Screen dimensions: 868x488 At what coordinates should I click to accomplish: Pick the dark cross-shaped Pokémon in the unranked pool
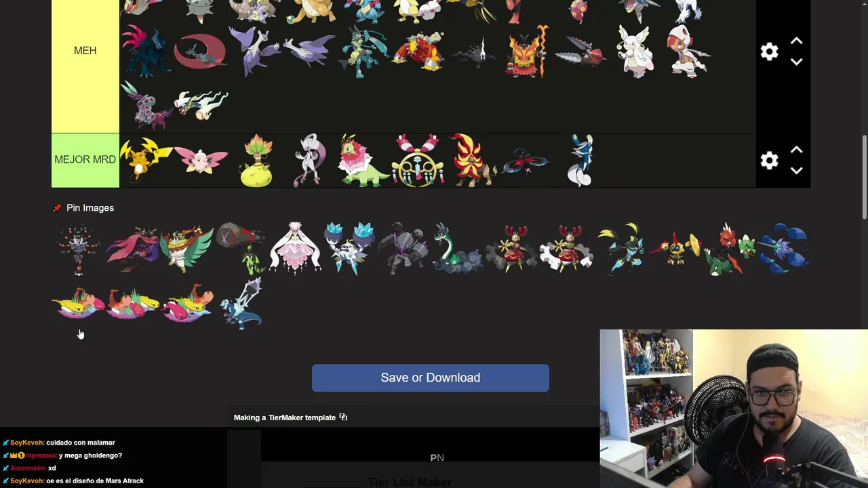click(79, 249)
